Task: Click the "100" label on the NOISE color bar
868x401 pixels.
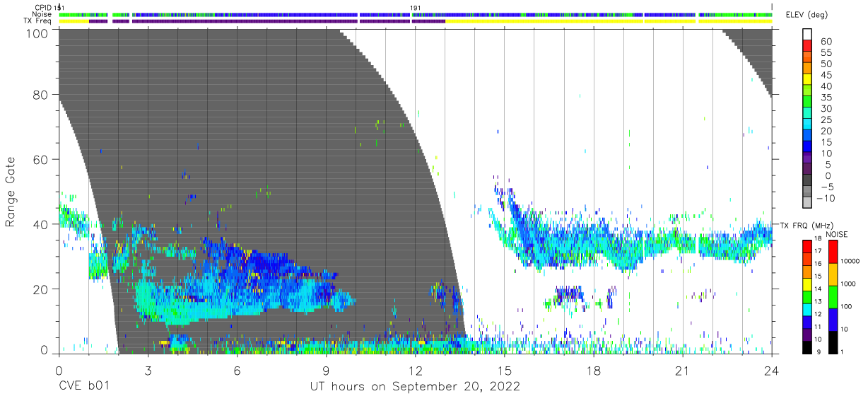Action: coord(848,306)
